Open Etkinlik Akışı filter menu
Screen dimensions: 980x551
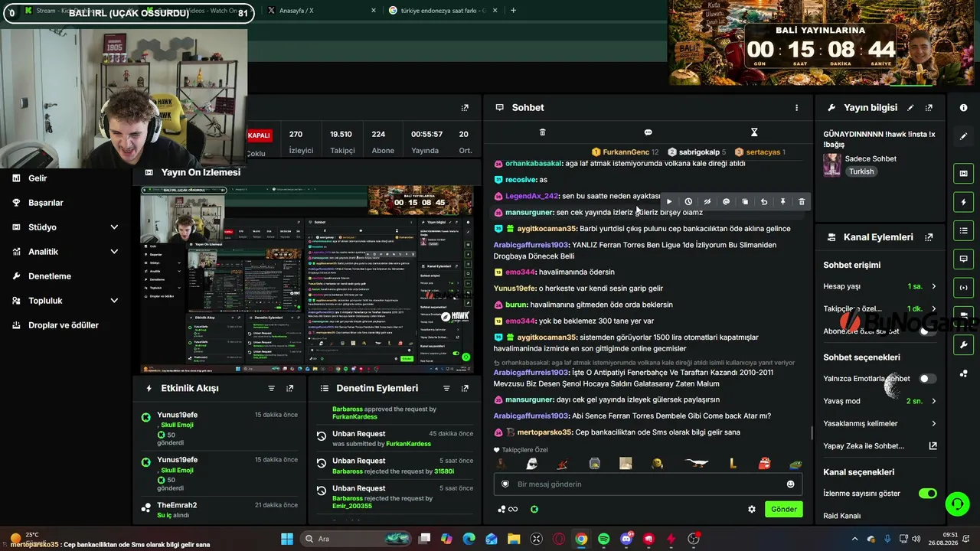[271, 389]
